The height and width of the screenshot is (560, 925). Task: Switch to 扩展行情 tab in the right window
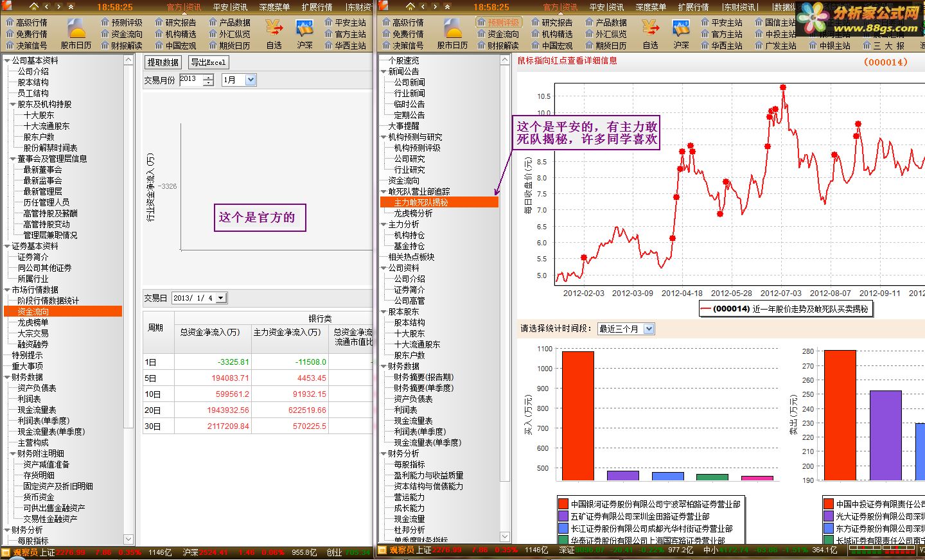[693, 7]
